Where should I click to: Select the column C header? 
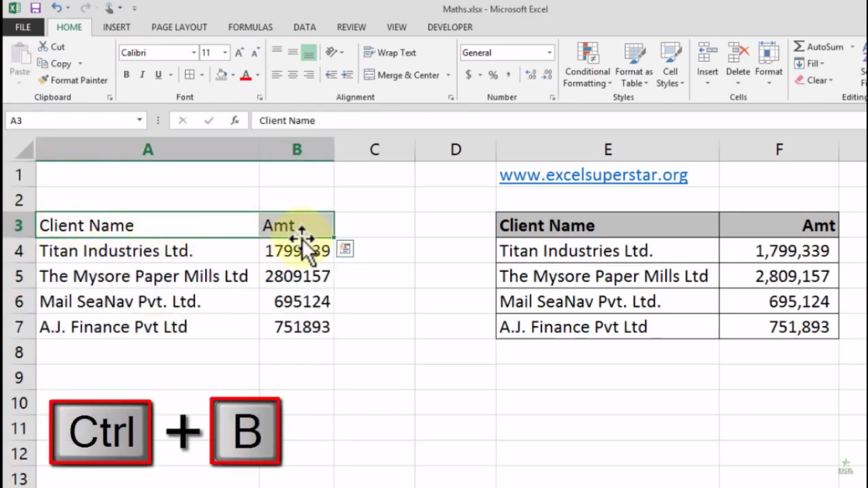375,150
